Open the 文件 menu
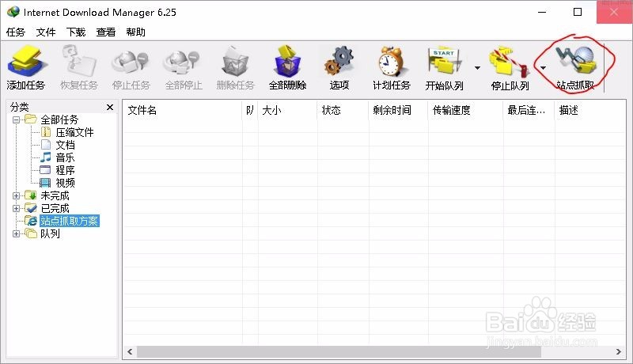 click(x=46, y=32)
